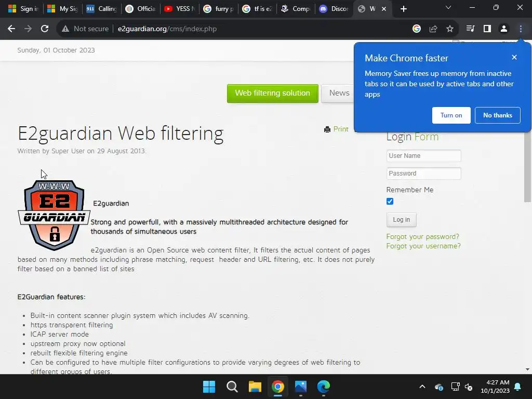This screenshot has height=399, width=532.
Task: Open the media control playlist icon
Action: 470,29
